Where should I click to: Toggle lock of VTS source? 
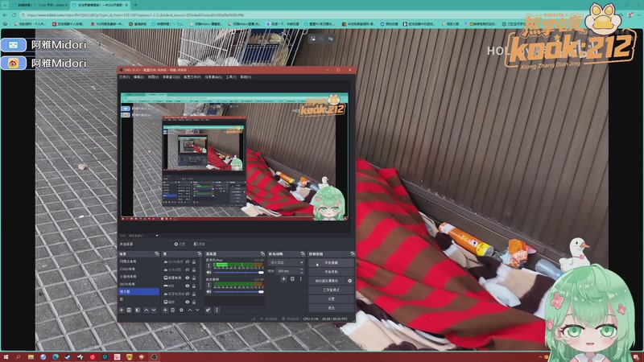tap(194, 286)
